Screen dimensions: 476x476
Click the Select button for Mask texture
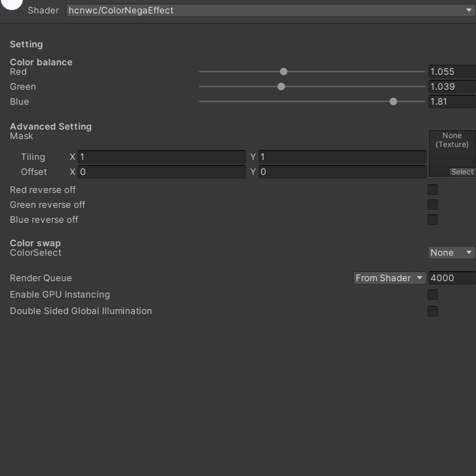(463, 172)
